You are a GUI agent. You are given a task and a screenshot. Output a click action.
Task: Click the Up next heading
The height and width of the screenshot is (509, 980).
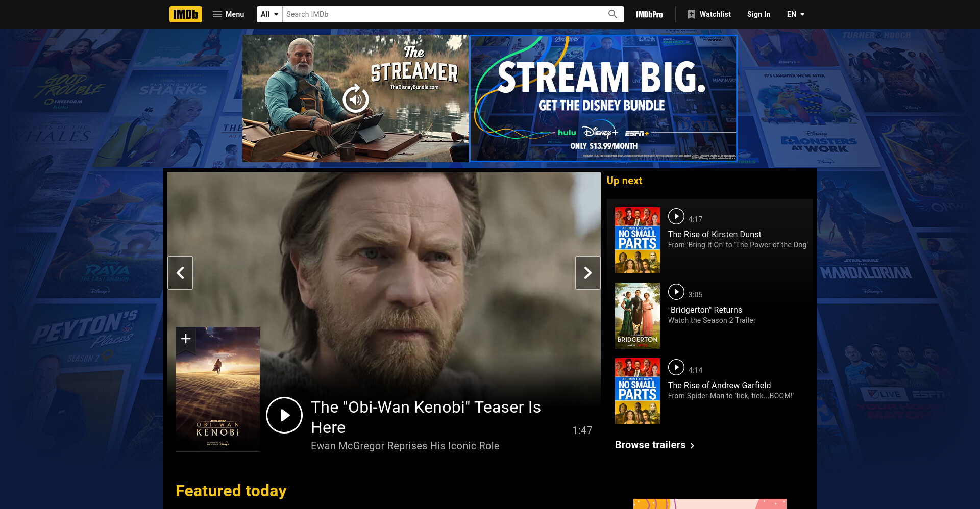(x=624, y=181)
